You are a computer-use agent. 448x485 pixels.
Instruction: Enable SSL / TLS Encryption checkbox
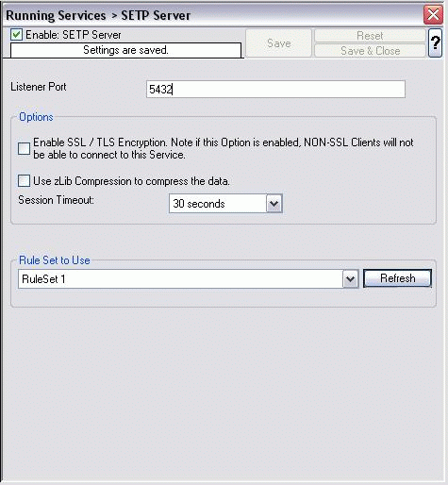pyautogui.click(x=24, y=148)
